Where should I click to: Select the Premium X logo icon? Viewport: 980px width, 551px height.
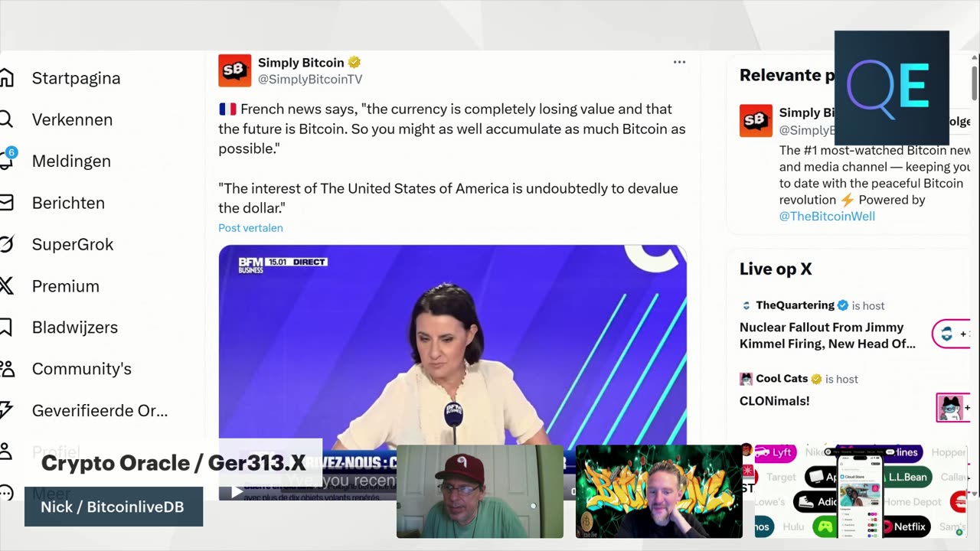click(6, 285)
